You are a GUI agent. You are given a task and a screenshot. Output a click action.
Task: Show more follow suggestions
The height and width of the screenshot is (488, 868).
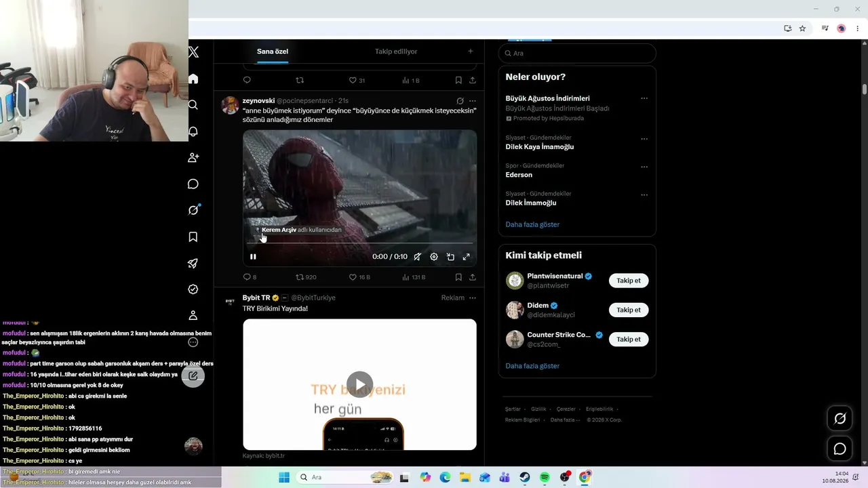pyautogui.click(x=532, y=366)
